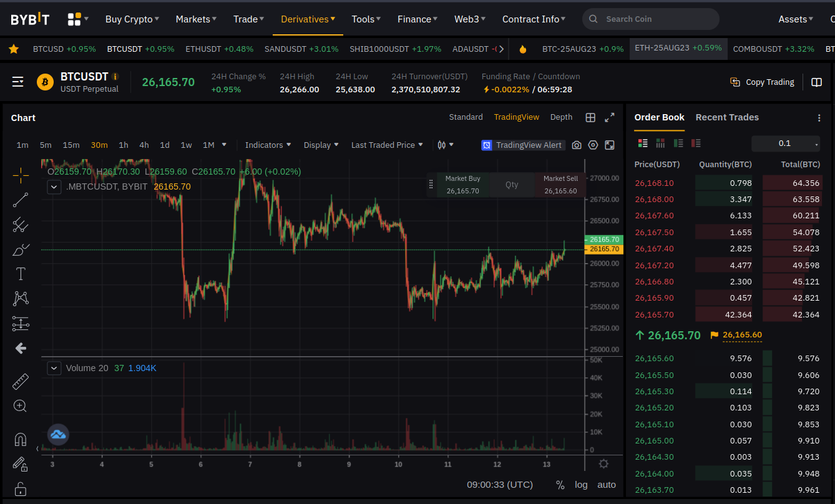Toggle log scale on chart

coord(581,485)
